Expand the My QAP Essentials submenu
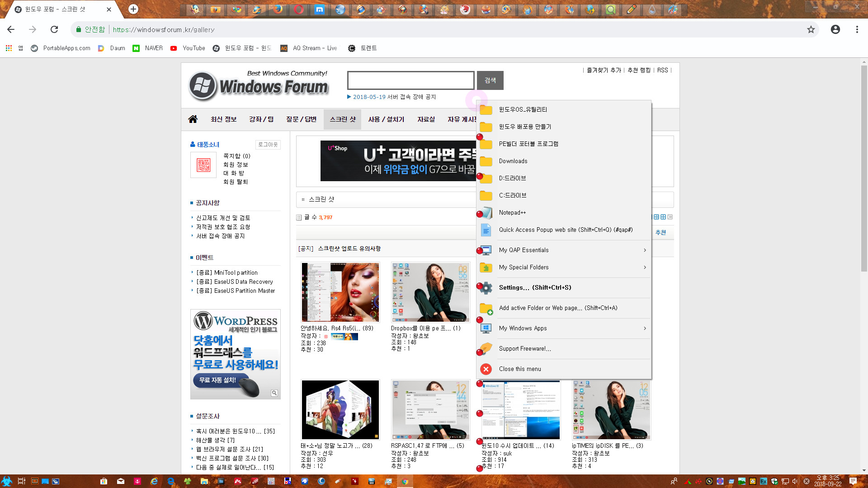Image resolution: width=868 pixels, height=488 pixels. point(564,250)
